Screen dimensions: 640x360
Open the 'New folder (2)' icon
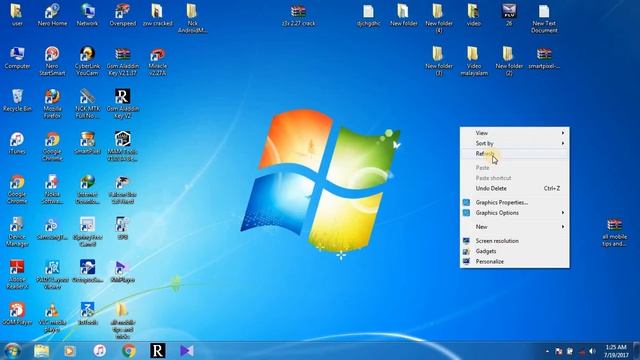click(x=509, y=60)
